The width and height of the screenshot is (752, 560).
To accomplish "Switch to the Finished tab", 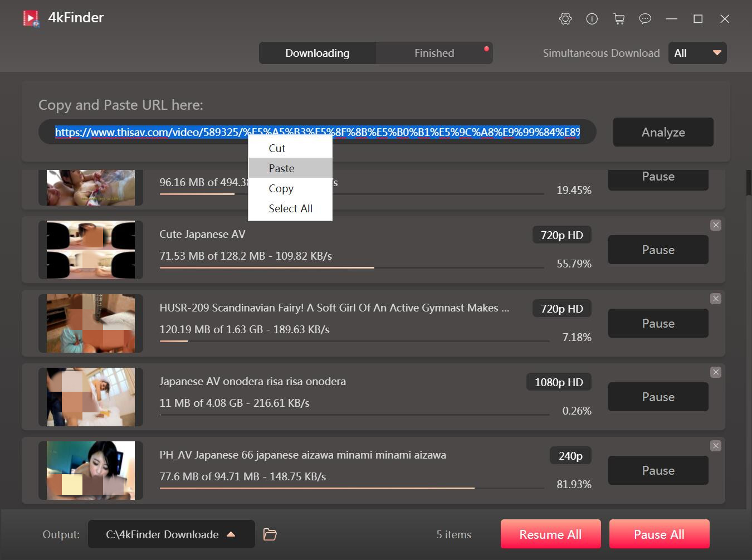I will (x=434, y=53).
